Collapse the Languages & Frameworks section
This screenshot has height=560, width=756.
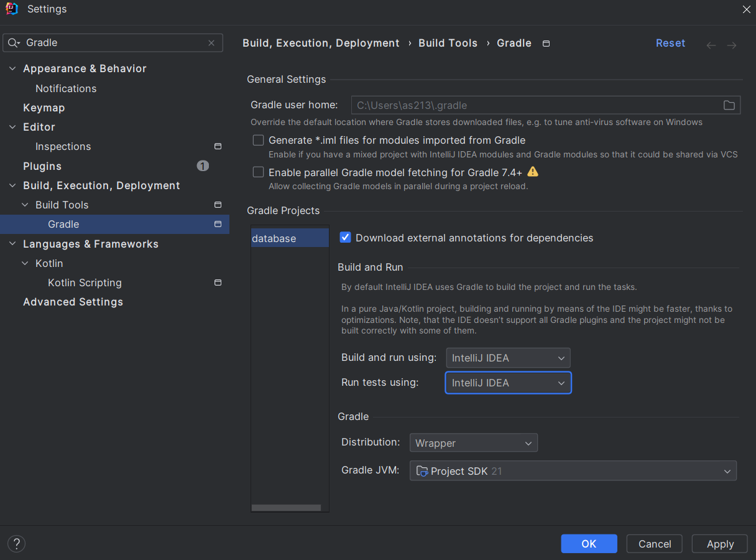pos(12,244)
